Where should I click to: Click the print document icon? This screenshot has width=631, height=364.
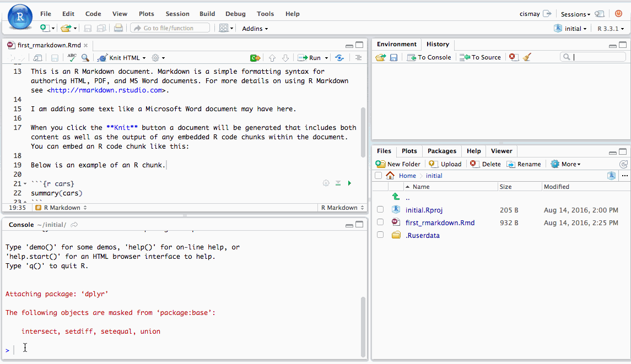click(x=118, y=28)
